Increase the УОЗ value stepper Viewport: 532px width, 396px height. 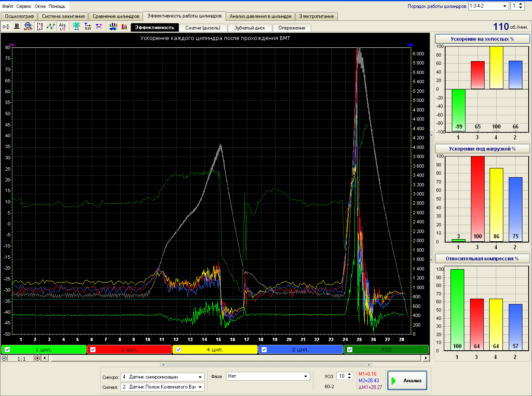(x=350, y=374)
